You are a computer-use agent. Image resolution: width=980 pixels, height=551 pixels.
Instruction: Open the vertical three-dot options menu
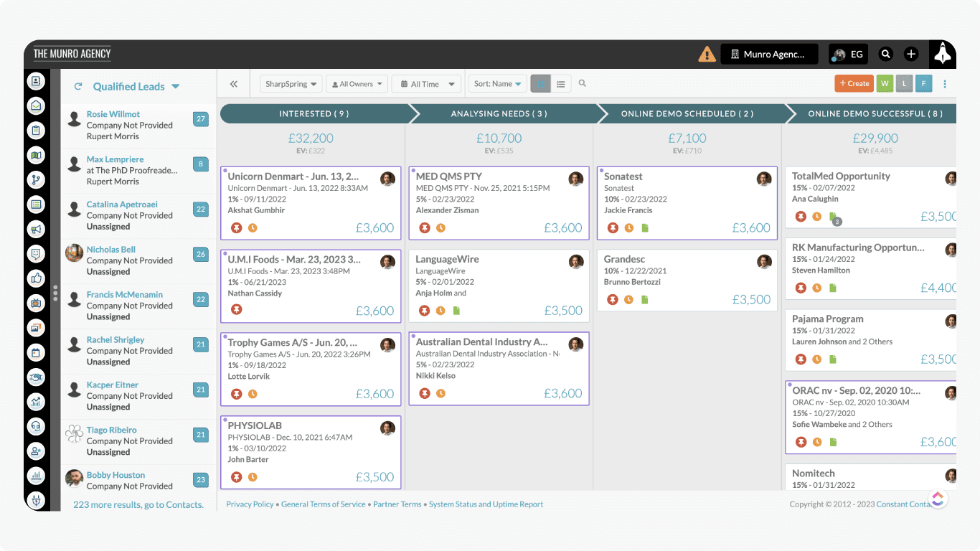tap(945, 84)
